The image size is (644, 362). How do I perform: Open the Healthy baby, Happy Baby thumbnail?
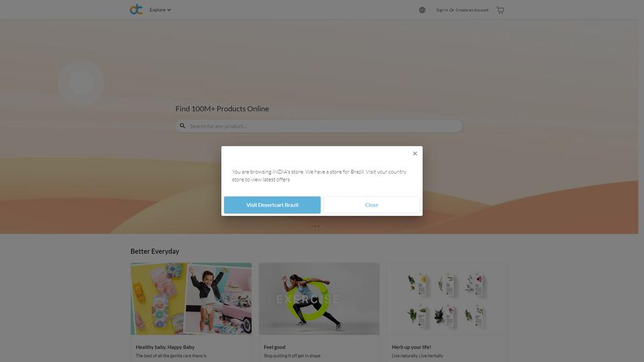pos(191,299)
